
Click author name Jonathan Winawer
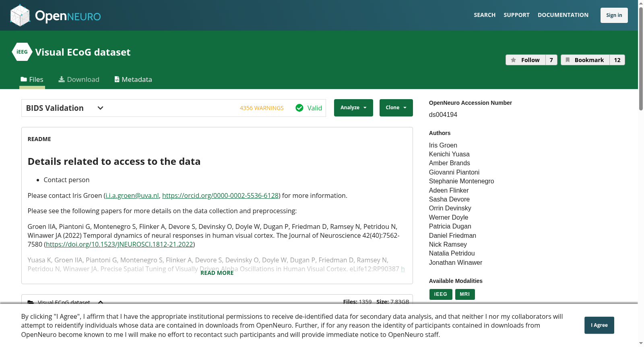point(456,262)
